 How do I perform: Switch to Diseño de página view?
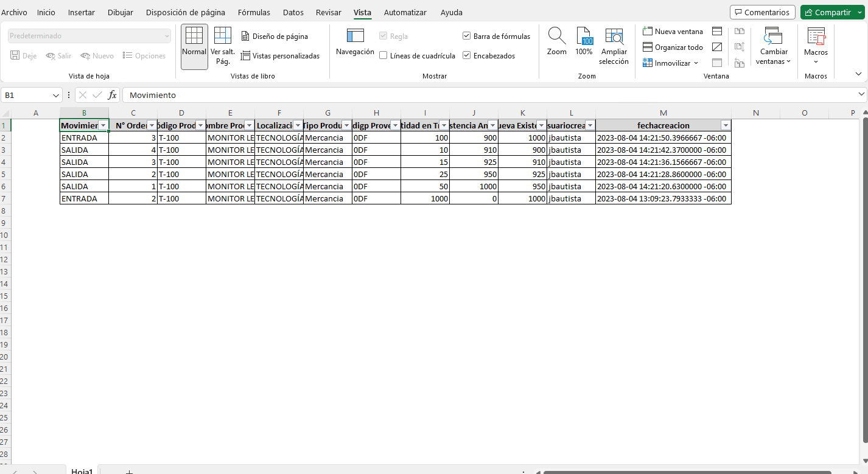pos(275,37)
